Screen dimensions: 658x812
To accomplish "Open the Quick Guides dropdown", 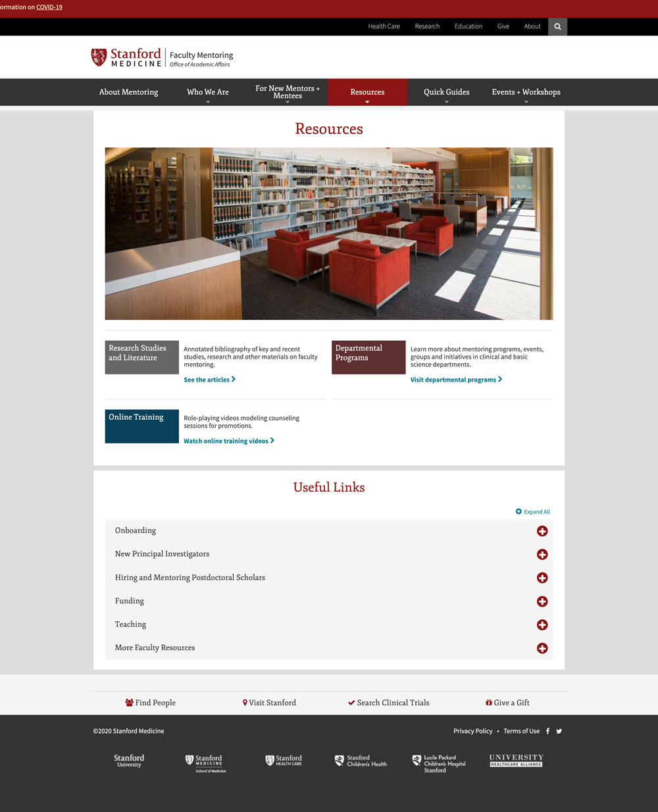I will 446,92.
